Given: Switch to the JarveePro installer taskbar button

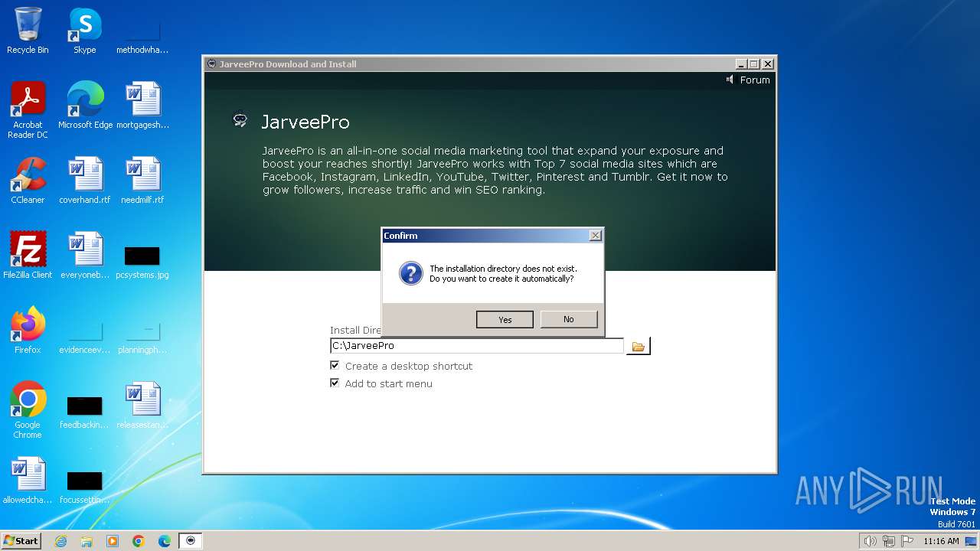Looking at the screenshot, I should click(191, 541).
